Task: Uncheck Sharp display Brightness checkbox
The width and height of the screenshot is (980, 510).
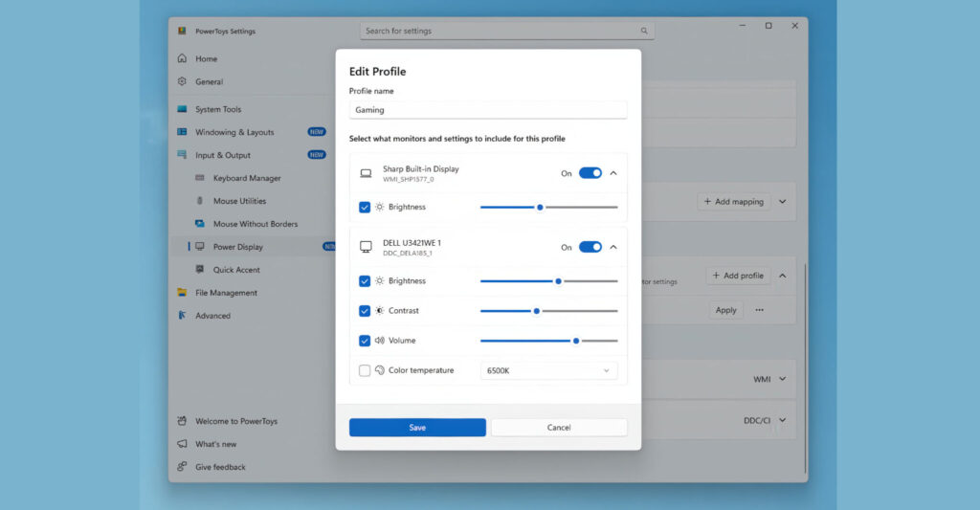Action: 365,207
